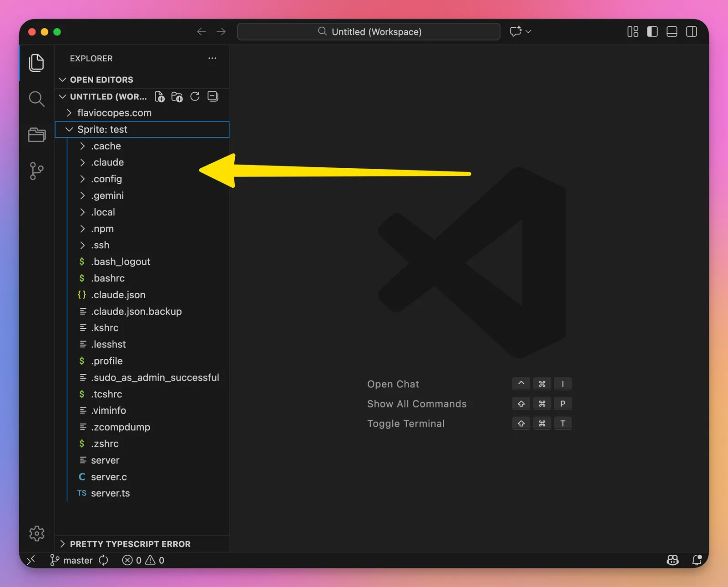The height and width of the screenshot is (587, 728).
Task: Open the .viminfo file
Action: 142,411
